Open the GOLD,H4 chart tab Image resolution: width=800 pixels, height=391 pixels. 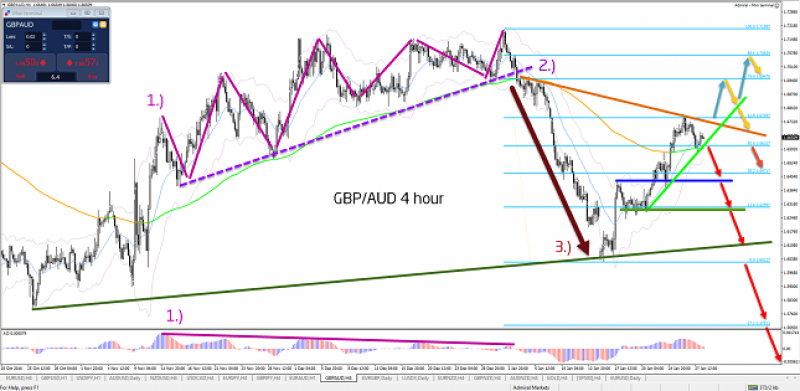point(557,378)
